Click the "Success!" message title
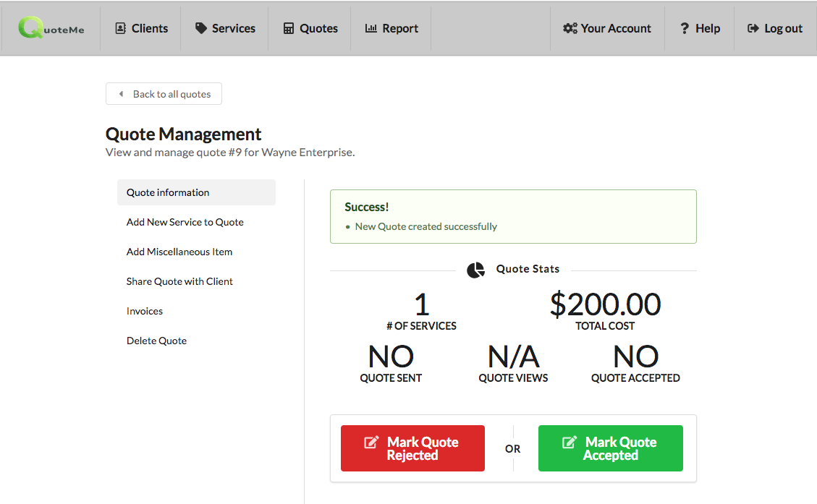The height and width of the screenshot is (504, 817). click(x=366, y=208)
